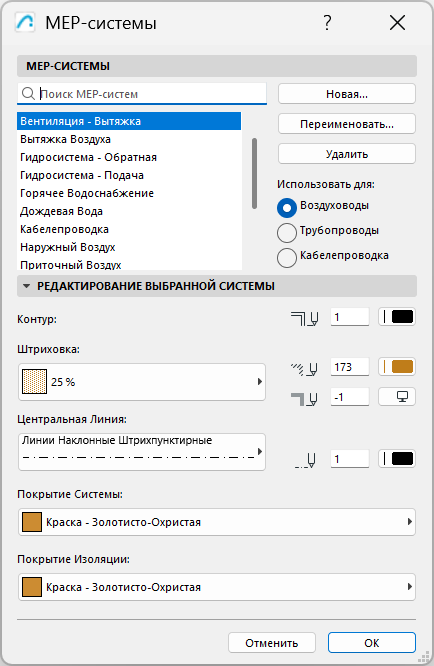Screen dimensions: 434x666
Task: Select Дождевая Вода in the list
Action: click(x=129, y=211)
